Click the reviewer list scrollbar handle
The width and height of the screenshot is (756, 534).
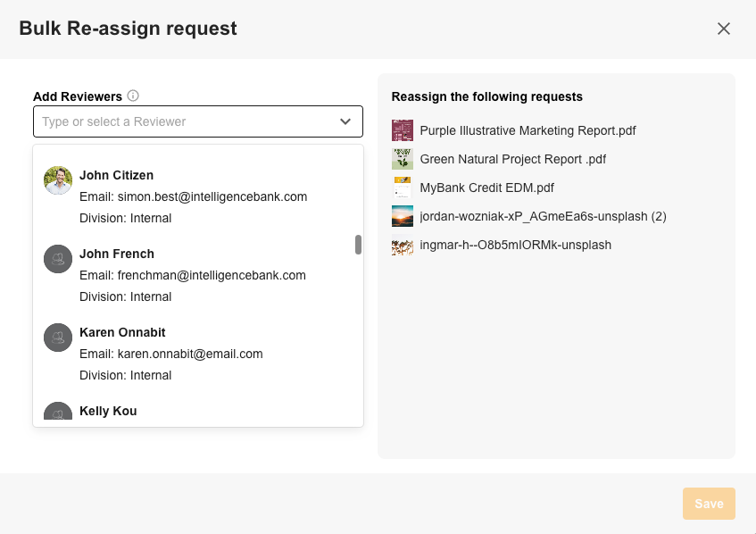tap(358, 245)
